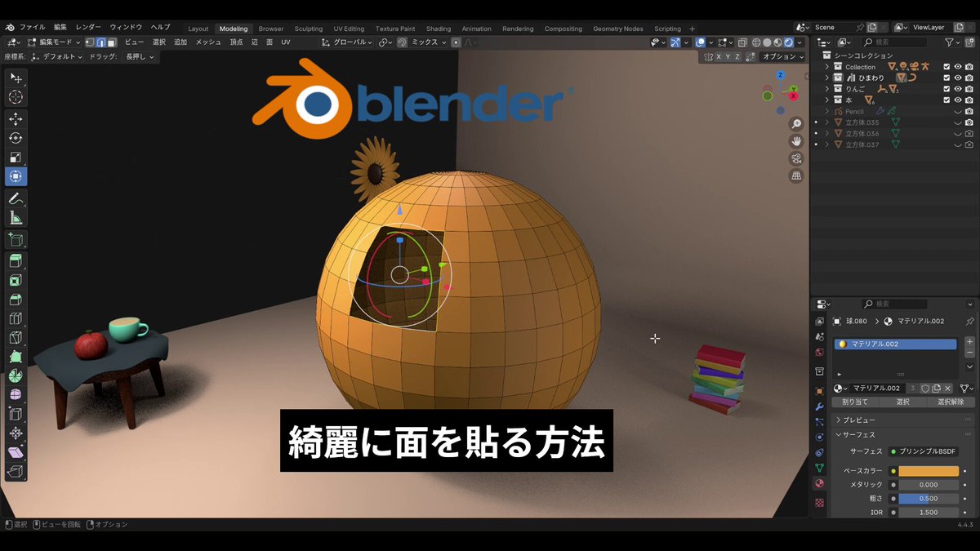Open the 編集モード mode dropdown

[54, 42]
